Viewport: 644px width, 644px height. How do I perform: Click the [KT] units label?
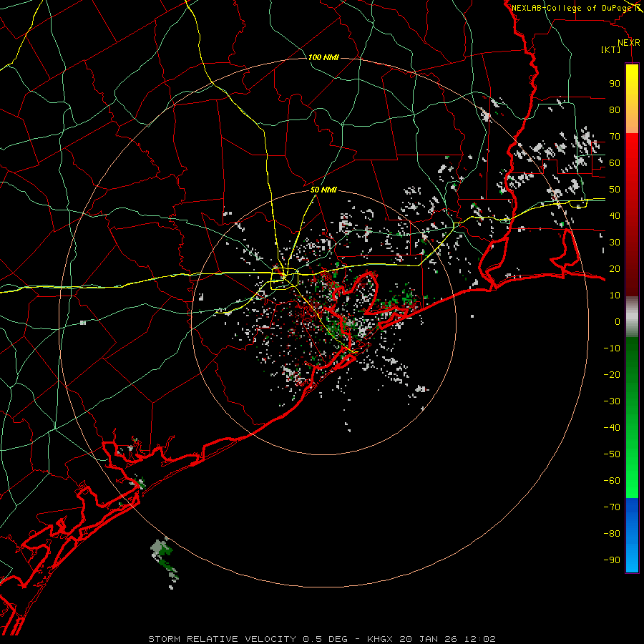tap(610, 49)
